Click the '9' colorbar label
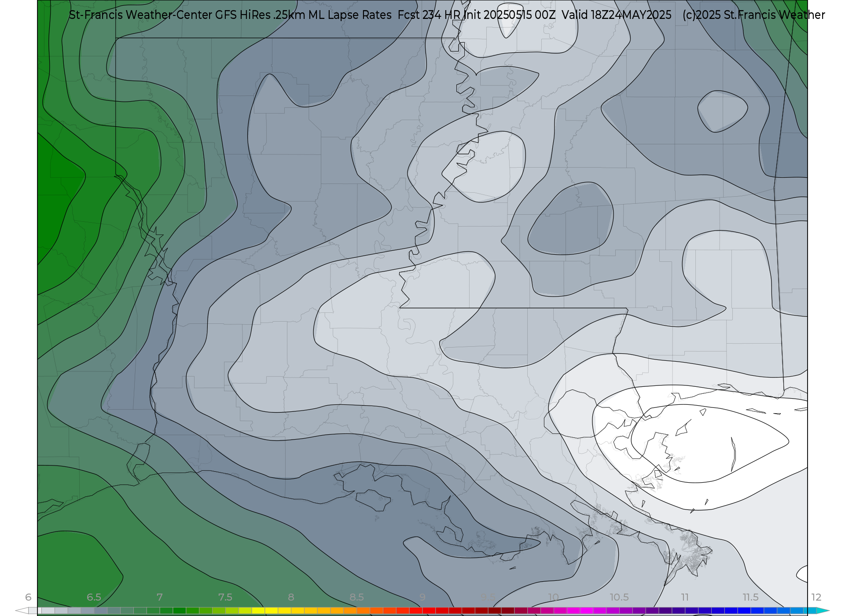This screenshot has height=616, width=845. click(422, 597)
